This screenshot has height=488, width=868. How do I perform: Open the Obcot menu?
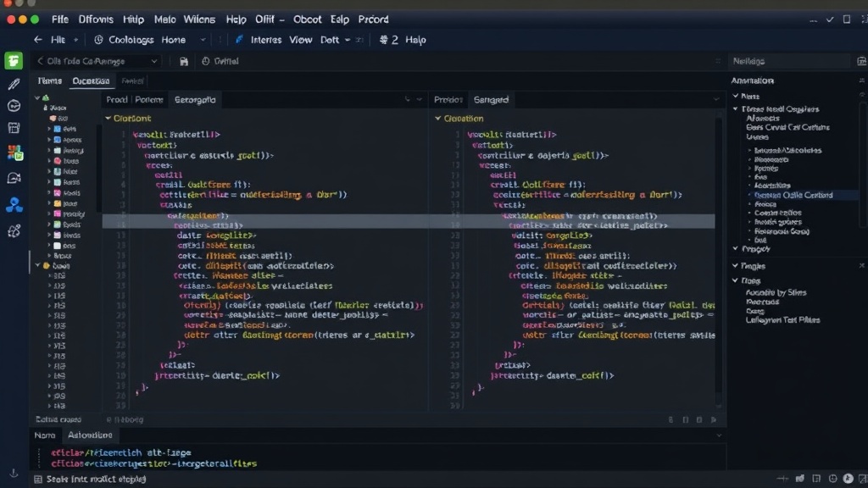[x=307, y=19]
